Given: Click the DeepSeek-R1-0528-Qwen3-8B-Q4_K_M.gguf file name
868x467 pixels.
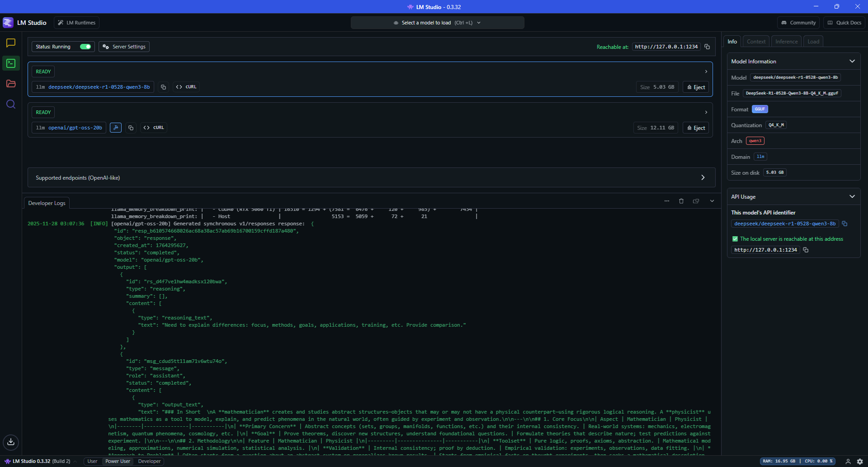Looking at the screenshot, I should click(x=792, y=93).
